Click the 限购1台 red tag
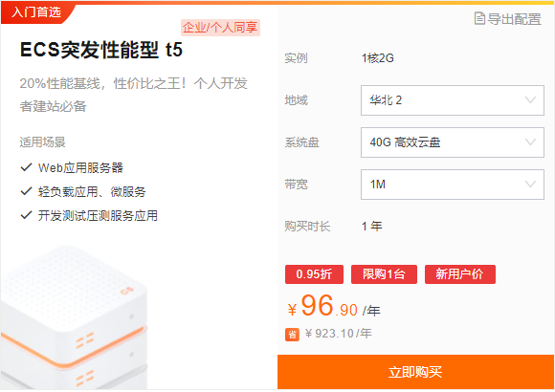555x392 pixels. pos(384,274)
